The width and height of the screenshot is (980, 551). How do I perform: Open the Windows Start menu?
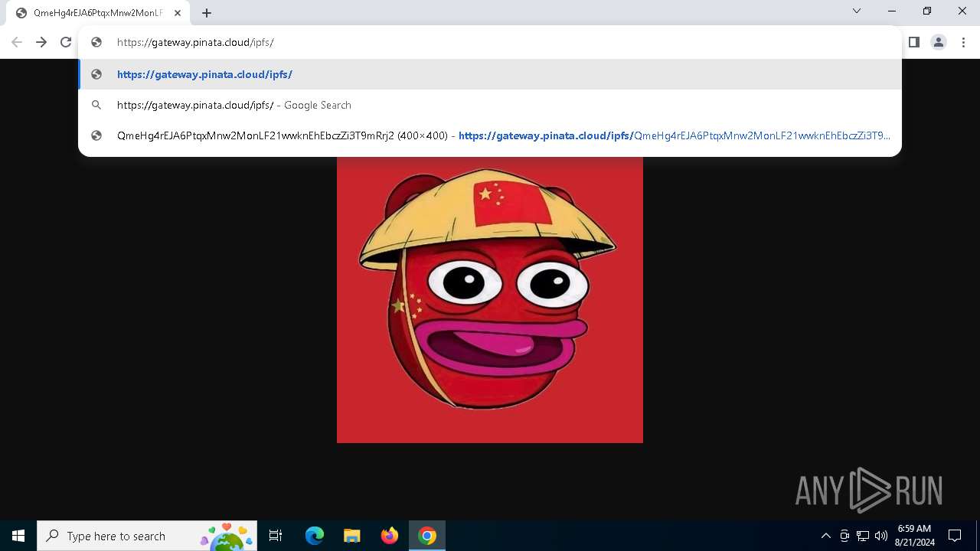18,536
